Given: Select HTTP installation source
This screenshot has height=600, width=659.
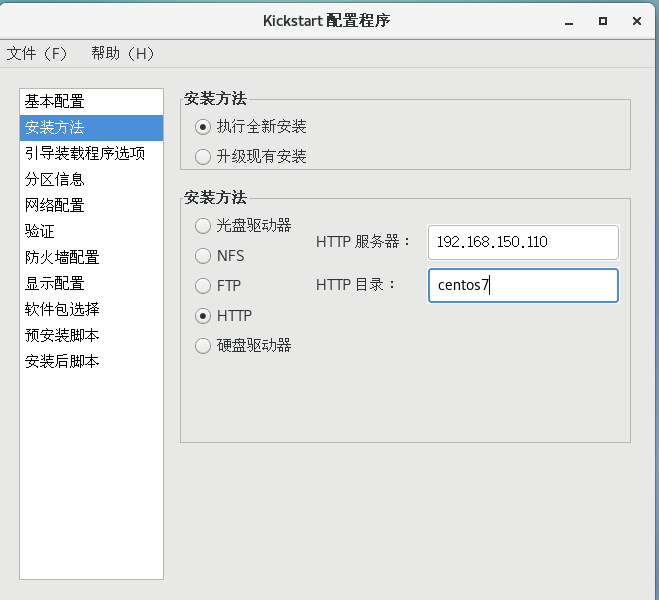Looking at the screenshot, I should tap(203, 316).
